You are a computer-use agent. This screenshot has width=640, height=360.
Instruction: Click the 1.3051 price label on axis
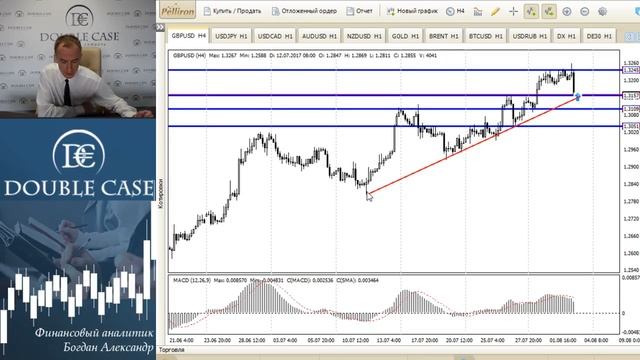tap(631, 126)
